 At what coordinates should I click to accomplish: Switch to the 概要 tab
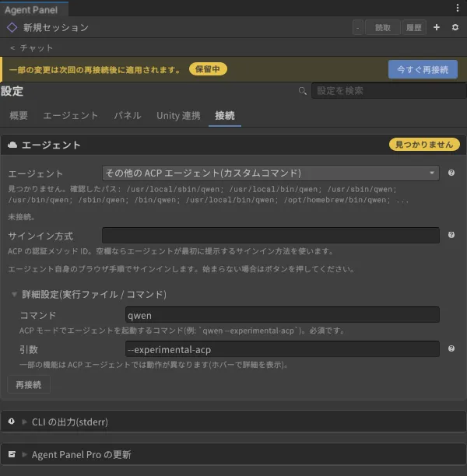pos(19,116)
